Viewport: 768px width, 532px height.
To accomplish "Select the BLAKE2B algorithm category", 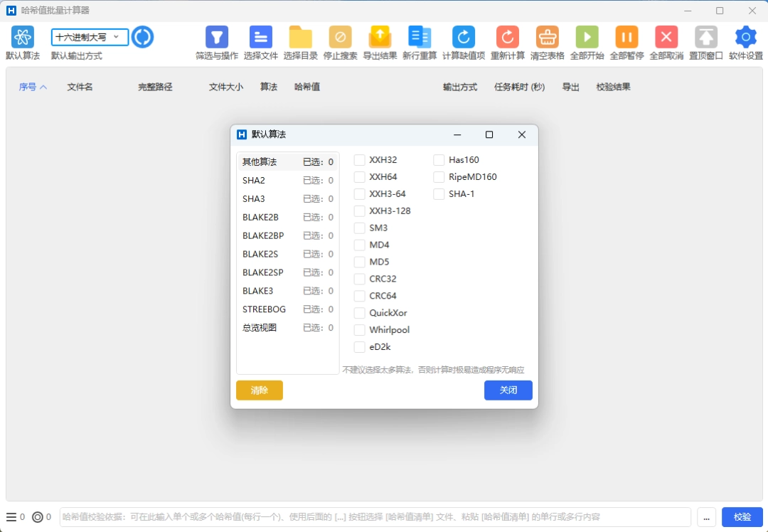I will (x=260, y=217).
